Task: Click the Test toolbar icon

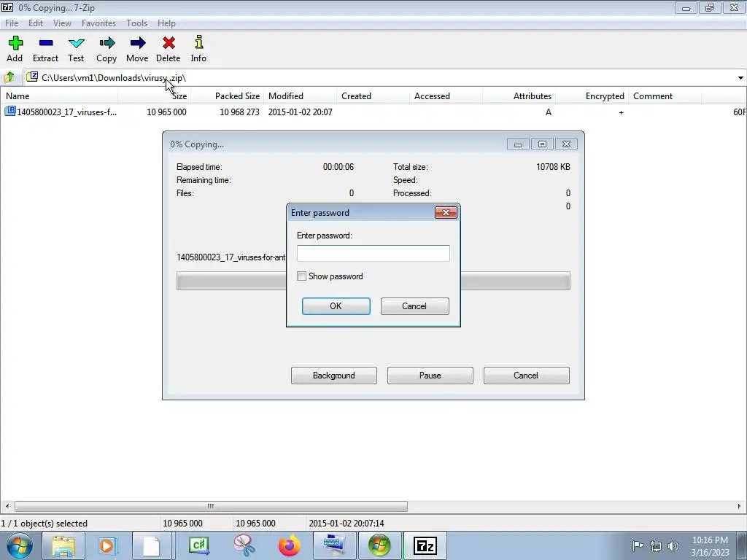Action: 76,43
